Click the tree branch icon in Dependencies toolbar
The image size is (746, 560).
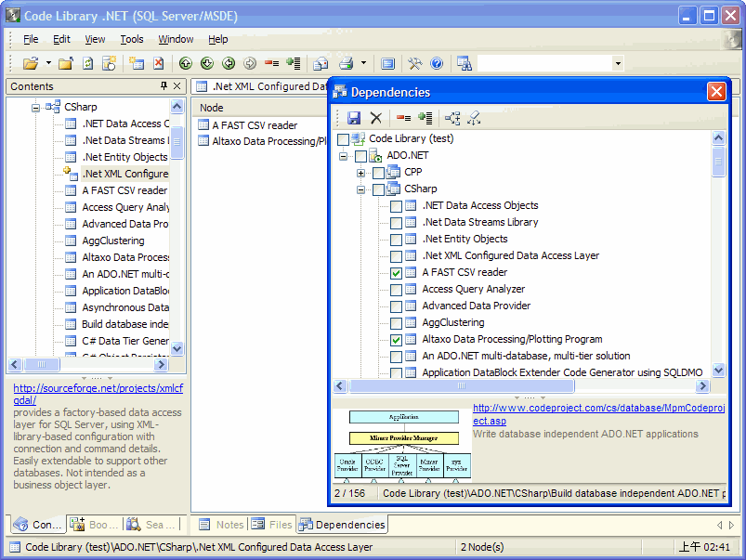tap(452, 118)
